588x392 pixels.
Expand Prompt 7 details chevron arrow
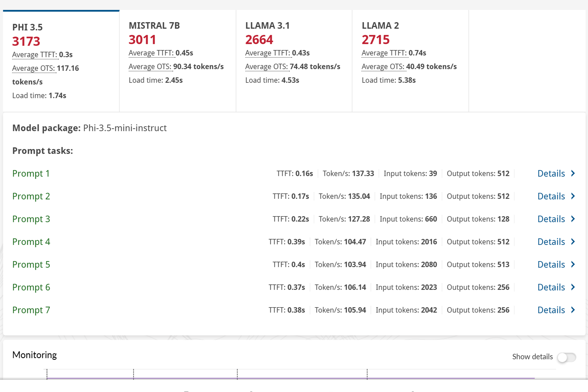coord(573,310)
